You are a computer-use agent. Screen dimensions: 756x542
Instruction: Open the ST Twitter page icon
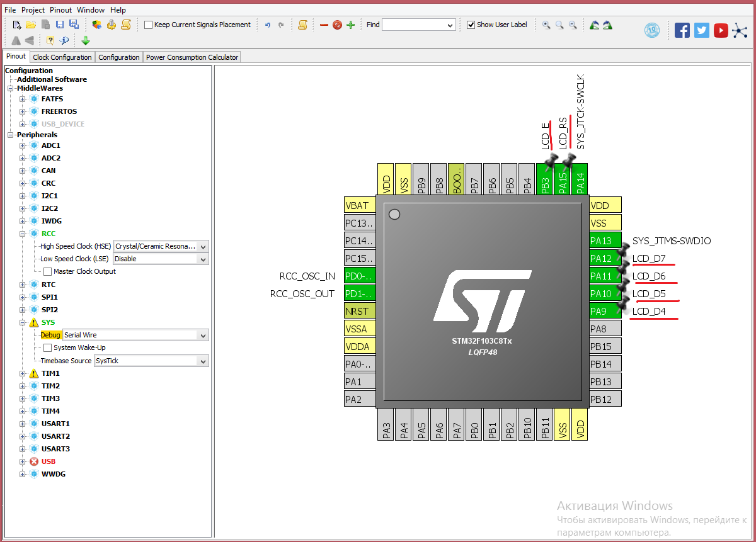[702, 30]
